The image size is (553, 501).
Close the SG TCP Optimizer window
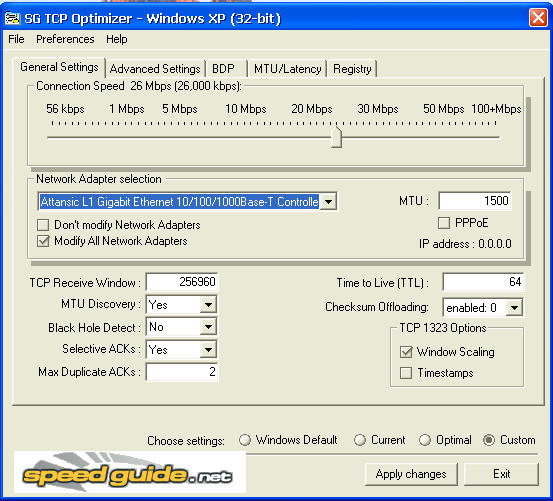click(538, 17)
